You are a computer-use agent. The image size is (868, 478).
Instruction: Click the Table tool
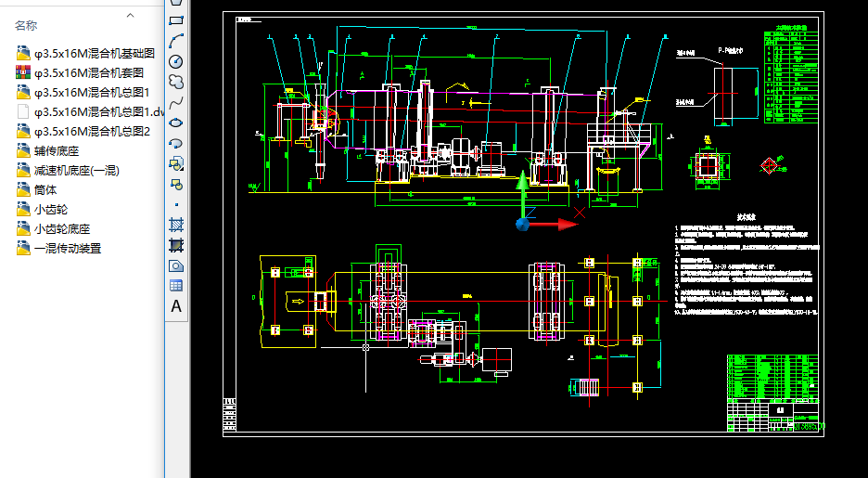click(176, 286)
